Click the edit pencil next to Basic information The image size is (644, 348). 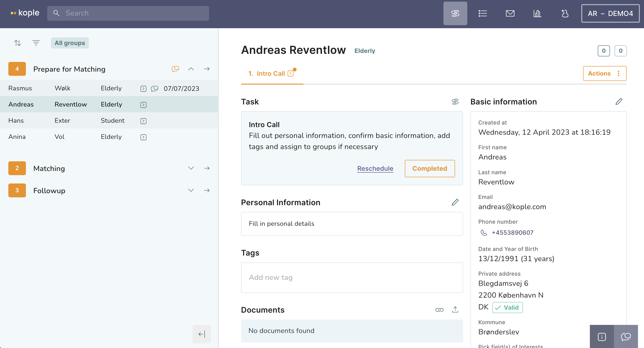tap(619, 101)
